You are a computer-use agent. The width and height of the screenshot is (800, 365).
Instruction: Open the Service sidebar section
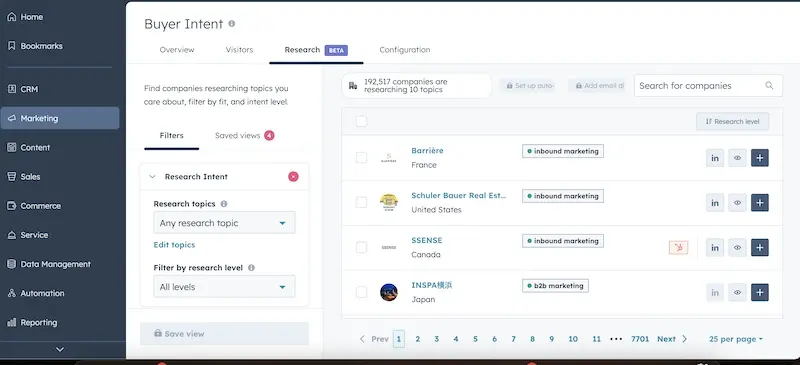[x=28, y=235]
